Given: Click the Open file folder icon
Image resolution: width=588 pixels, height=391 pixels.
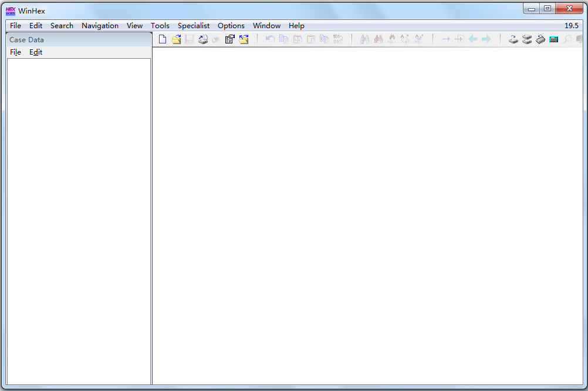Looking at the screenshot, I should point(176,39).
